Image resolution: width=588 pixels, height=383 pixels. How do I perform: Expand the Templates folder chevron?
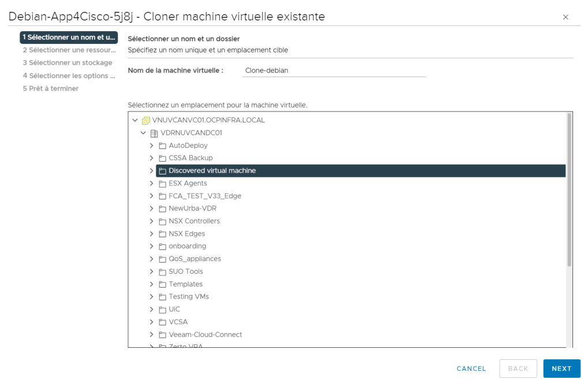pyautogui.click(x=152, y=284)
